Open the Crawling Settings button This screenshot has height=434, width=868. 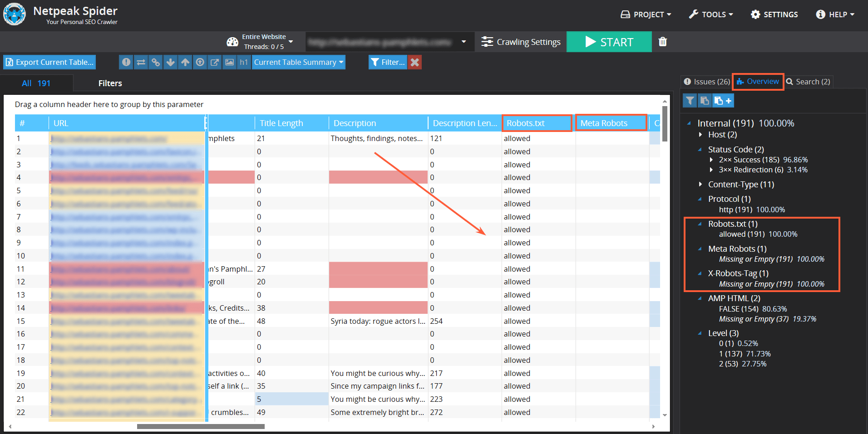coord(521,42)
